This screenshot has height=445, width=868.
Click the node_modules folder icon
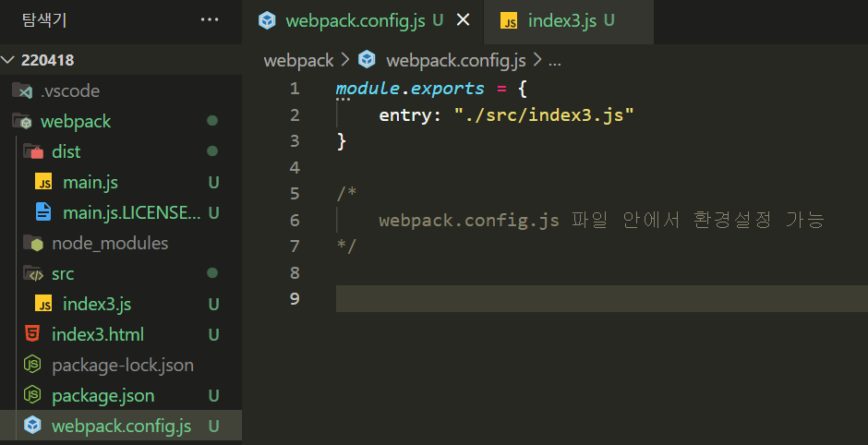coord(33,243)
